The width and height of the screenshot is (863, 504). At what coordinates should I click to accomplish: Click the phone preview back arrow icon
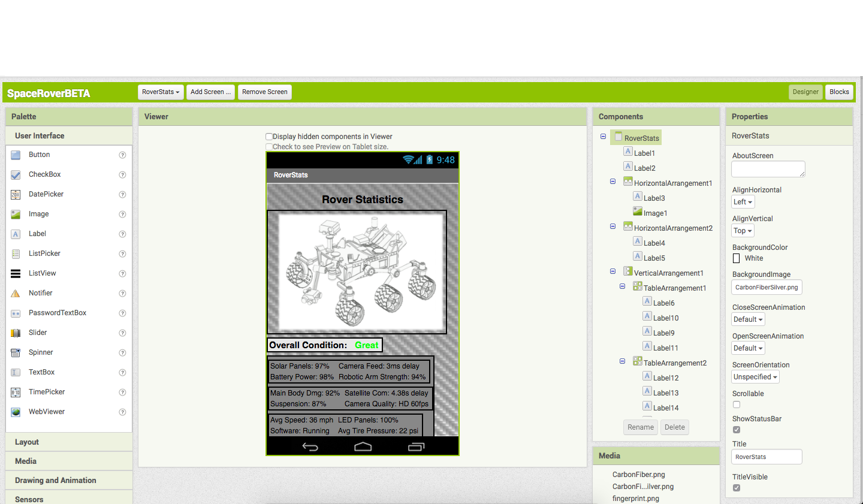coord(310,446)
